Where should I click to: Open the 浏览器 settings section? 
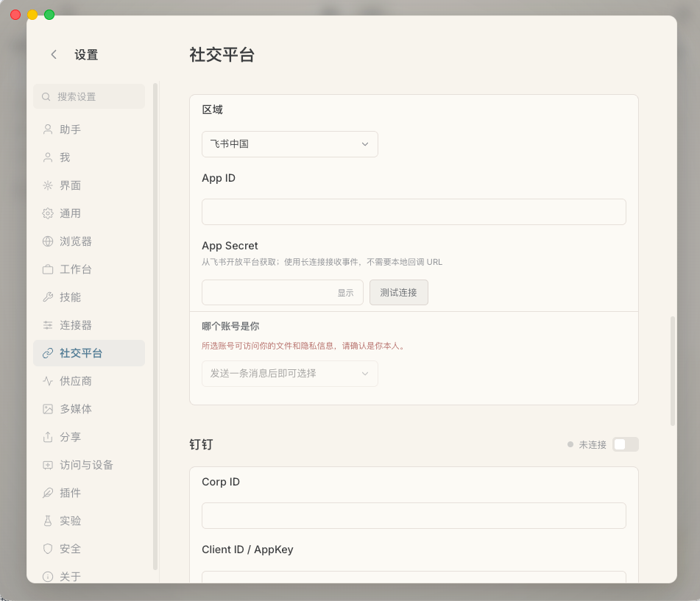coord(89,241)
